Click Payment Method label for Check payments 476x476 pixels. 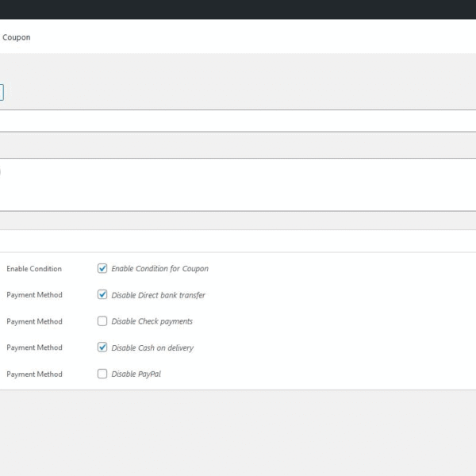(x=34, y=321)
